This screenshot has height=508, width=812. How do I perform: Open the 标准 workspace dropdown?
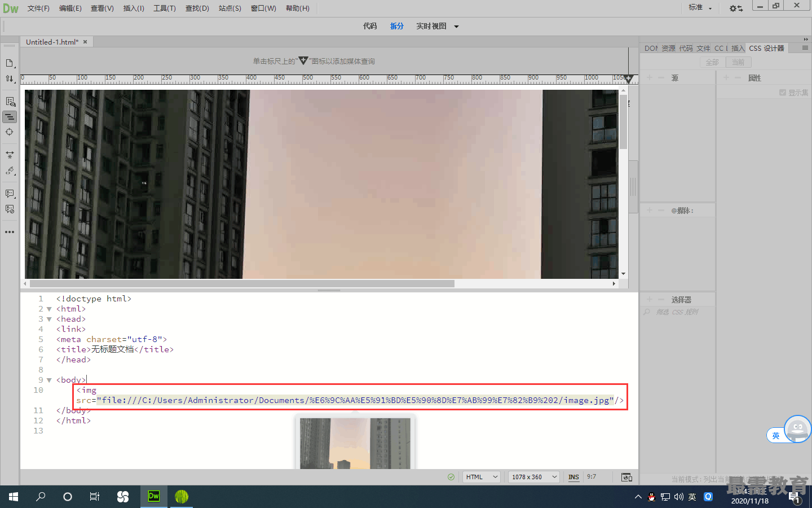[x=700, y=8]
